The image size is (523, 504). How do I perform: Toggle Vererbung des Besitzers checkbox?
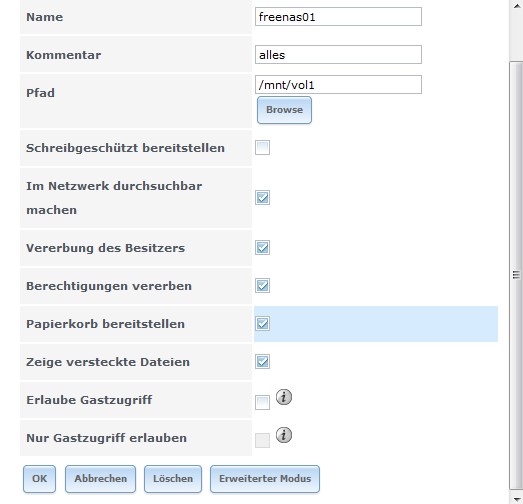(263, 248)
